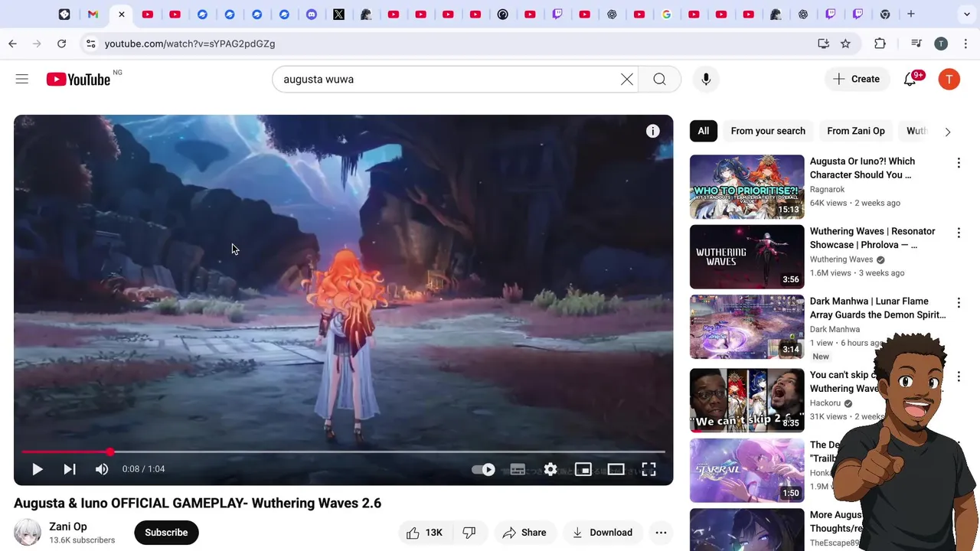Open options for 'Augusta Or Iuno?!' video
The height and width of the screenshot is (551, 980).
[x=959, y=163]
